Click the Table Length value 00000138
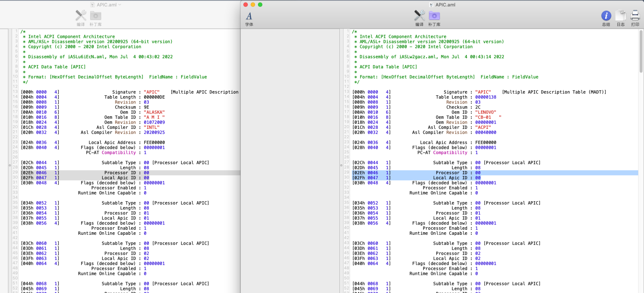This screenshot has width=644, height=293. click(x=485, y=97)
